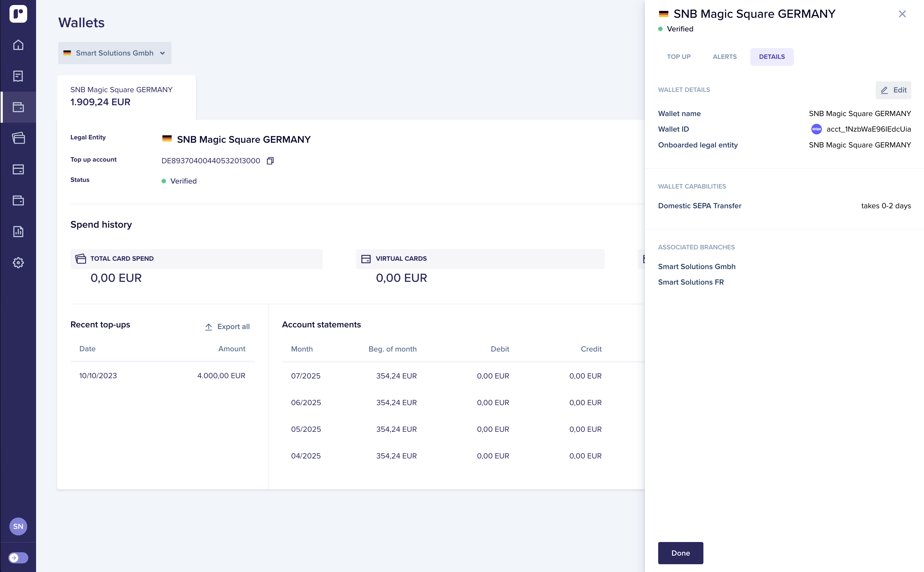The image size is (924, 572).
Task: Open the Settings gear icon
Action: pyautogui.click(x=18, y=263)
